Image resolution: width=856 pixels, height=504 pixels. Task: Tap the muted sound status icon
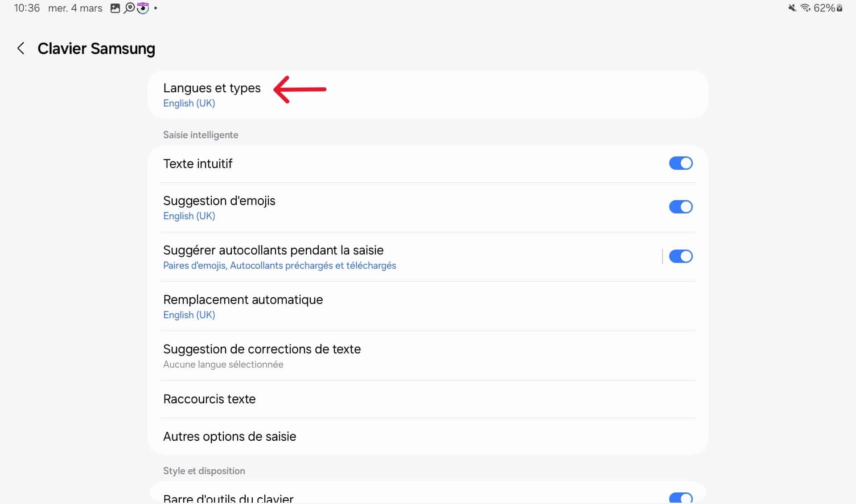click(792, 8)
